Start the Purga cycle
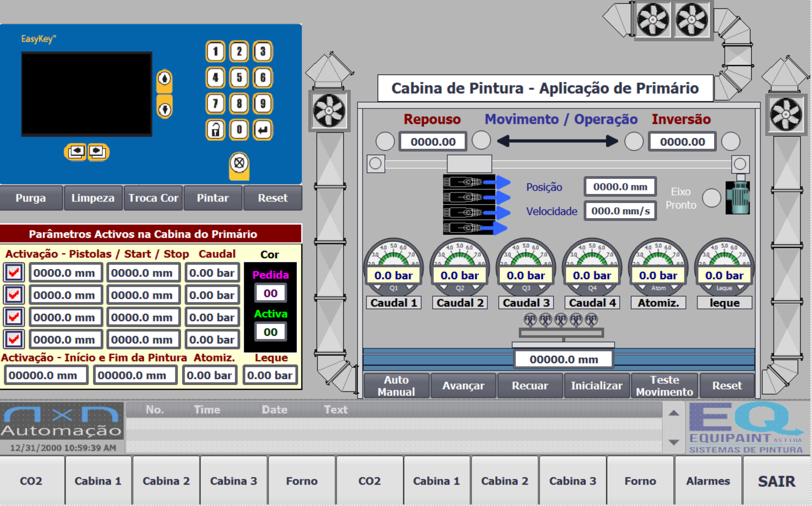812x506 pixels. click(31, 198)
